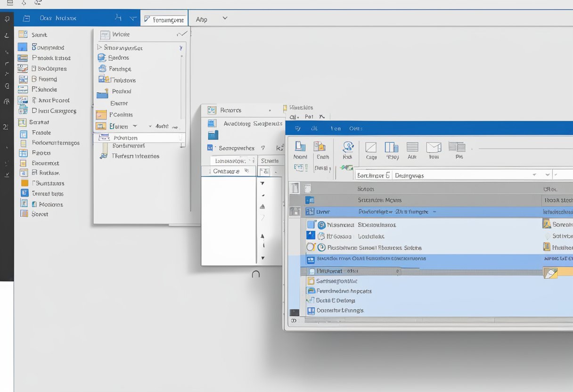Select the Caps diagonal-square ribbon icon
The height and width of the screenshot is (392, 573).
pos(371,147)
